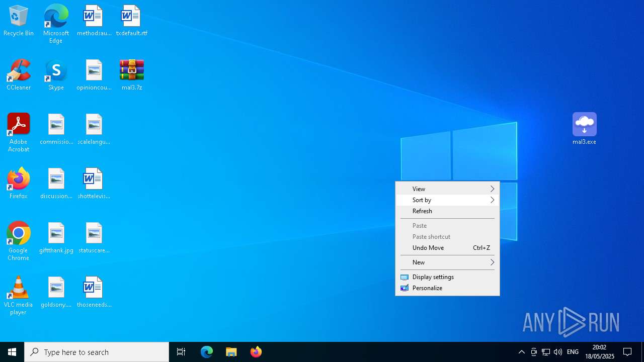Select the opinioncou... image file icon
Image resolution: width=644 pixels, height=362 pixels.
(x=94, y=75)
